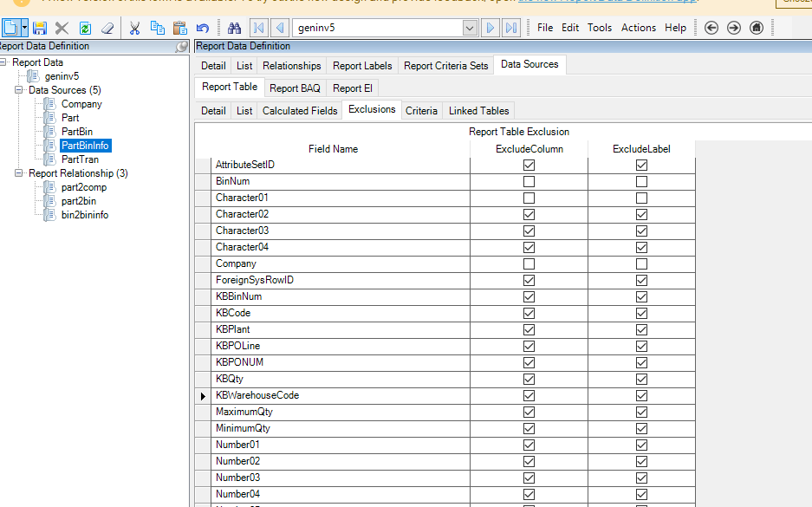Go to the next record
This screenshot has width=812, height=507.
[490, 28]
